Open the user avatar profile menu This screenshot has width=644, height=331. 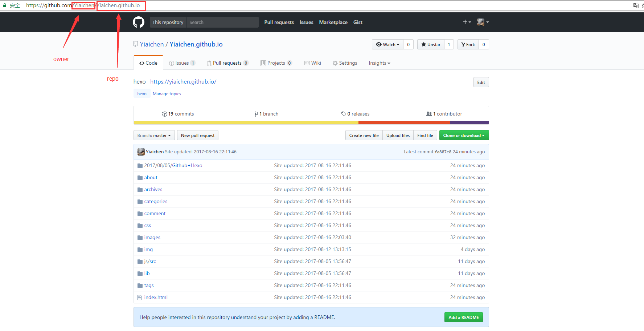point(483,22)
